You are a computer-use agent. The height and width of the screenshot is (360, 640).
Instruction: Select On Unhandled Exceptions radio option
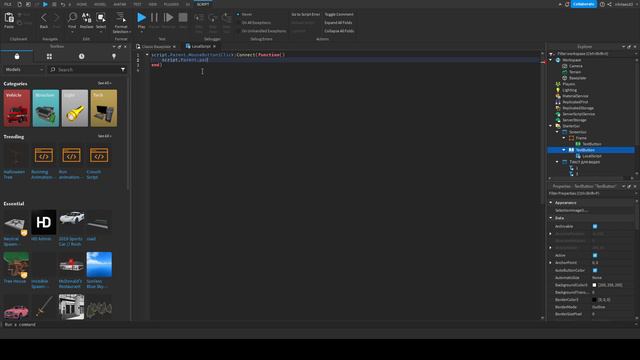[x=238, y=31]
